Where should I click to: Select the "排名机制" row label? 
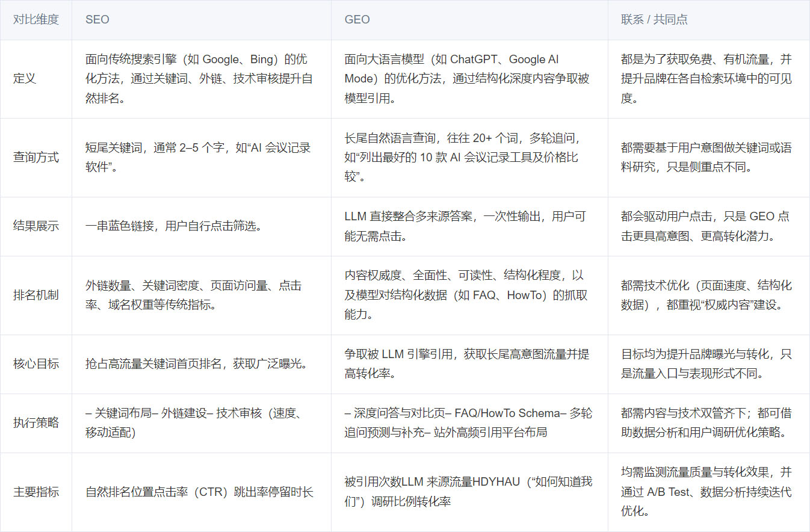click(x=36, y=295)
